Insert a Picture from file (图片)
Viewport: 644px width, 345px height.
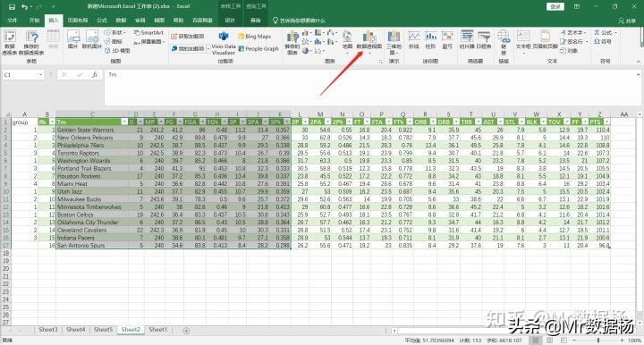coord(73,39)
